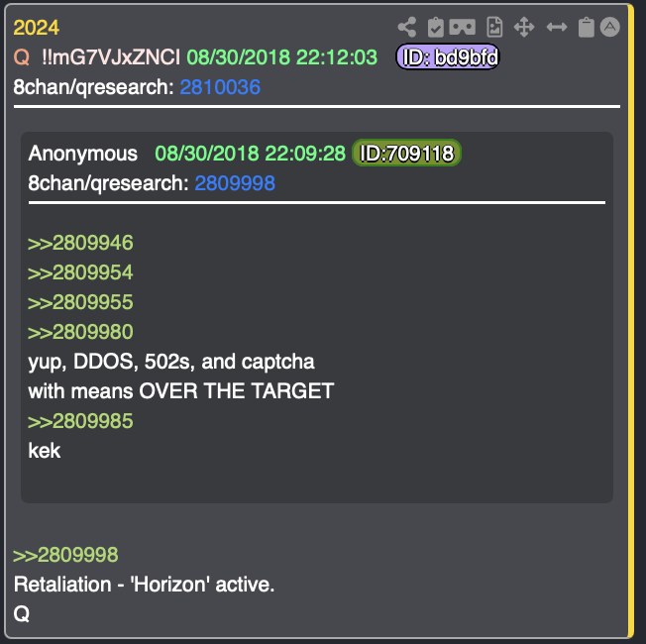Click the yellow post number 2024

point(37,28)
